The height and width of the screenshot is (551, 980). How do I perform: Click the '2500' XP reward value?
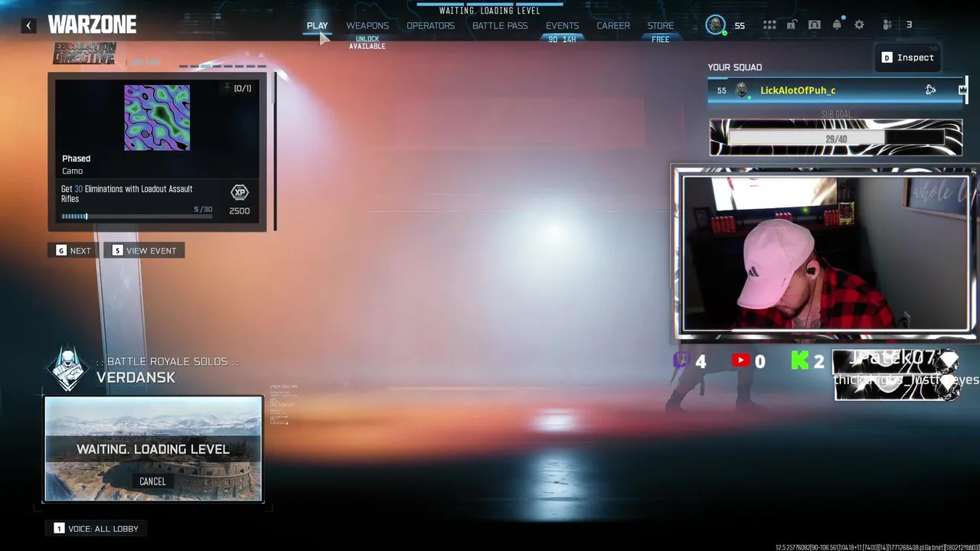tap(239, 210)
